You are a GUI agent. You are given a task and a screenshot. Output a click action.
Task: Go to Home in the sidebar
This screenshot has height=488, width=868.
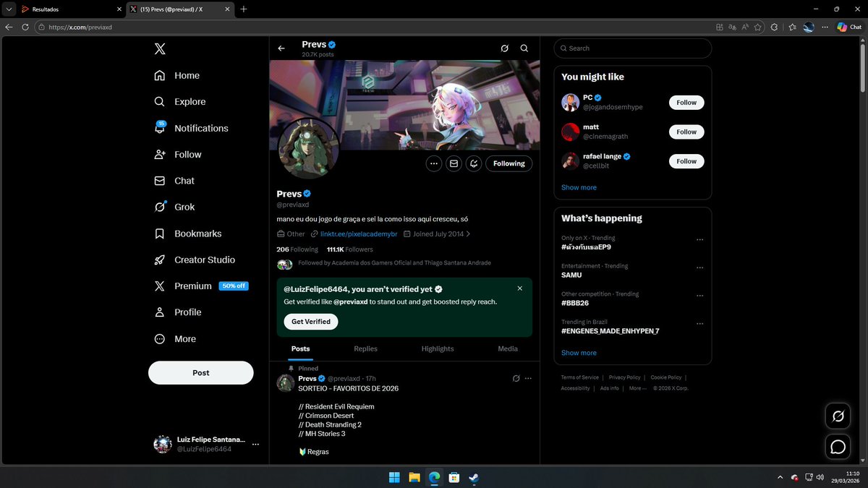tap(177, 75)
